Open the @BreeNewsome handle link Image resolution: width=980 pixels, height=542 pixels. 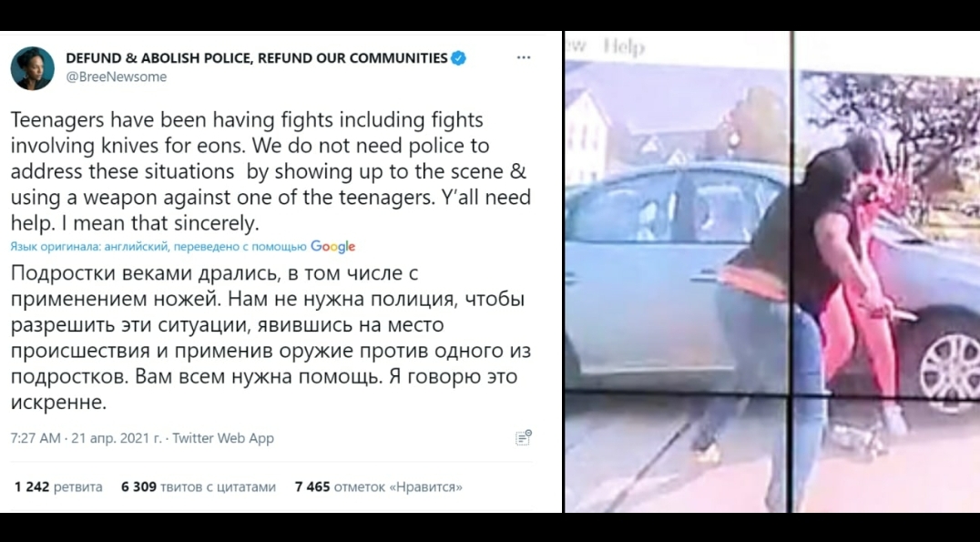(x=117, y=77)
